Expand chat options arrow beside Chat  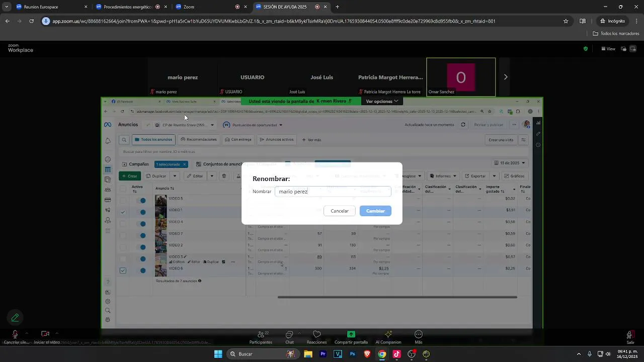(299, 333)
